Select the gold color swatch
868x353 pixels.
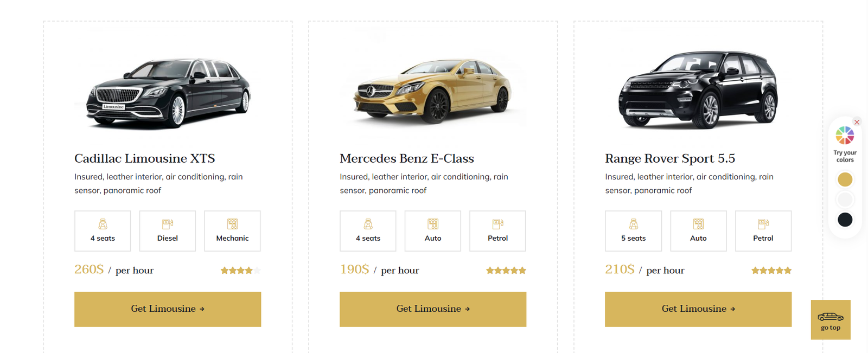845,179
